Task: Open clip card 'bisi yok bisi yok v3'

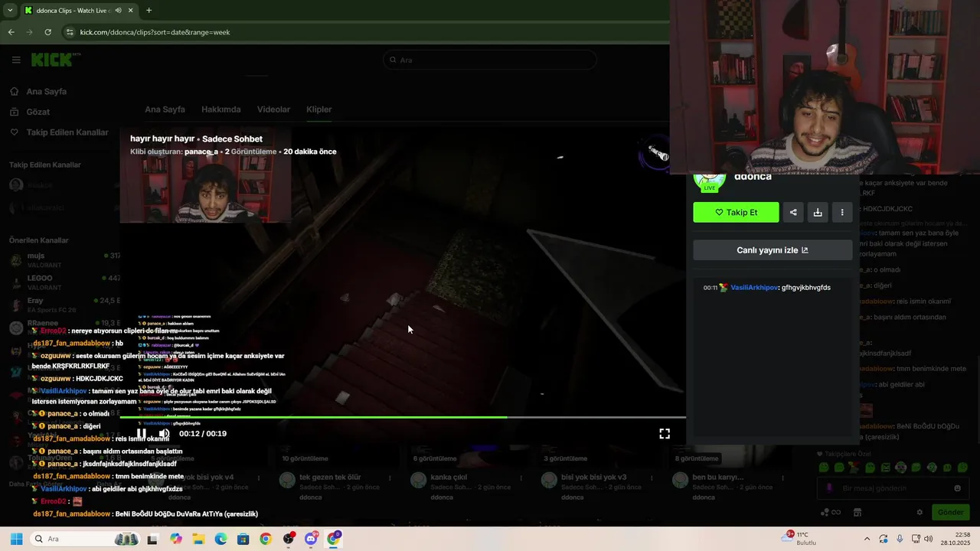Action: click(x=594, y=477)
